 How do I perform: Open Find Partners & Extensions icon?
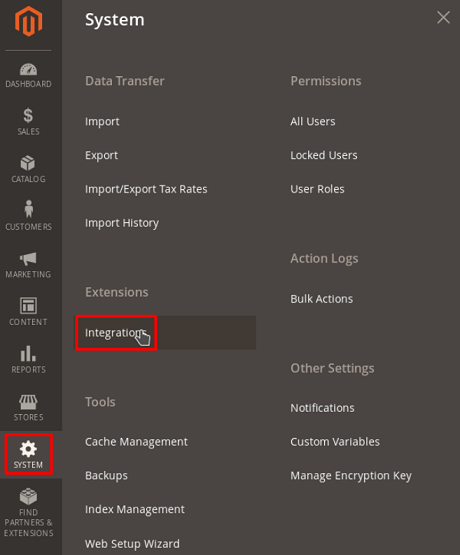(x=28, y=496)
